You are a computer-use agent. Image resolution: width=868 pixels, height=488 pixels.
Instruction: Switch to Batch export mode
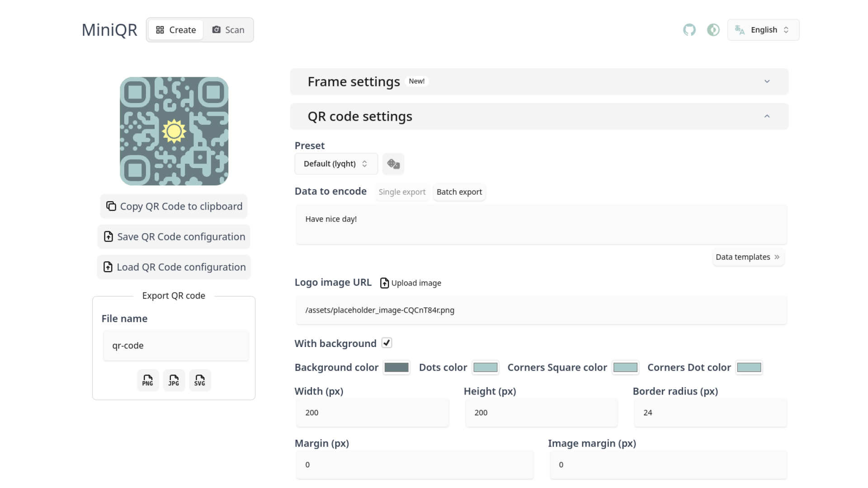pyautogui.click(x=459, y=192)
